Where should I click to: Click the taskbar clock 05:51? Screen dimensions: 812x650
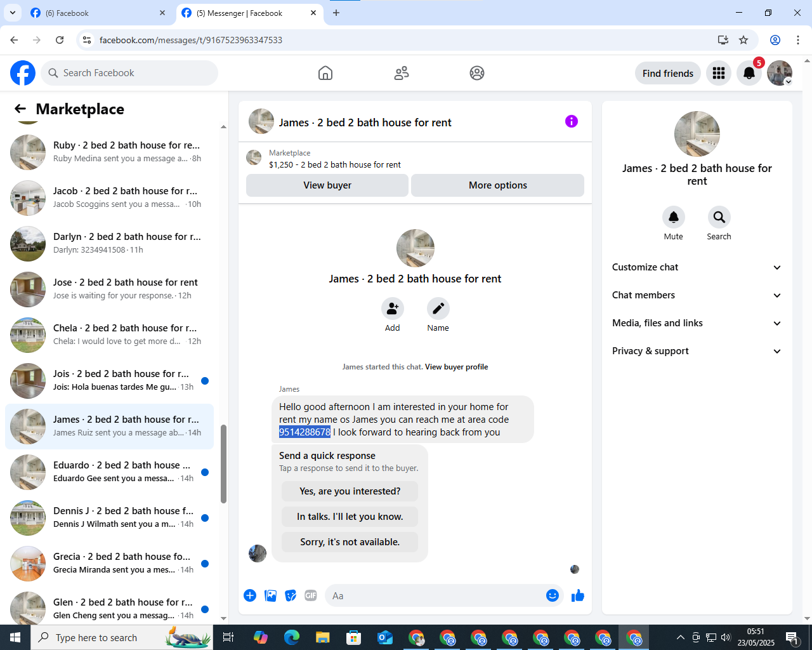click(756, 632)
